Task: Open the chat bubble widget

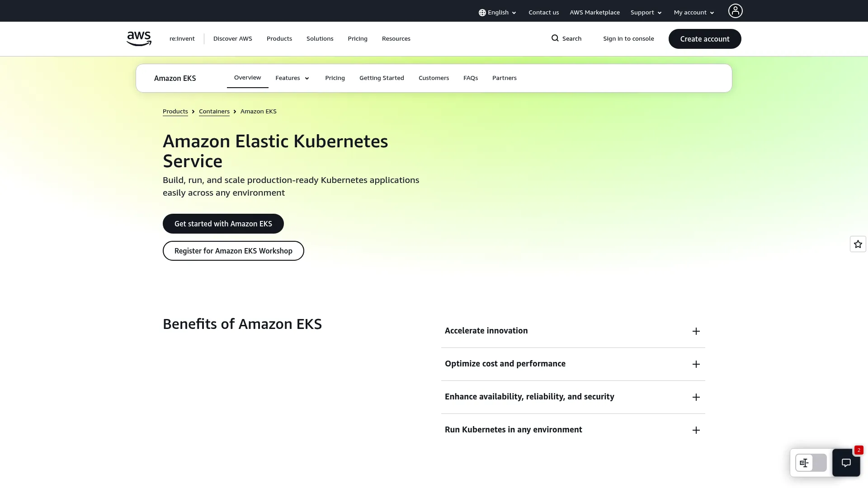Action: tap(846, 463)
